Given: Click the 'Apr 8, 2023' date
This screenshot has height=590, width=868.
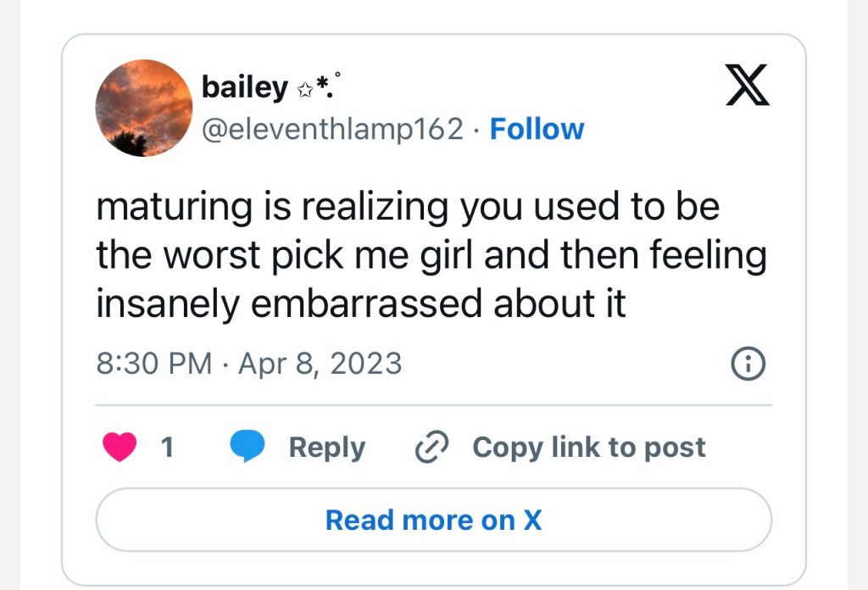Looking at the screenshot, I should [x=320, y=364].
